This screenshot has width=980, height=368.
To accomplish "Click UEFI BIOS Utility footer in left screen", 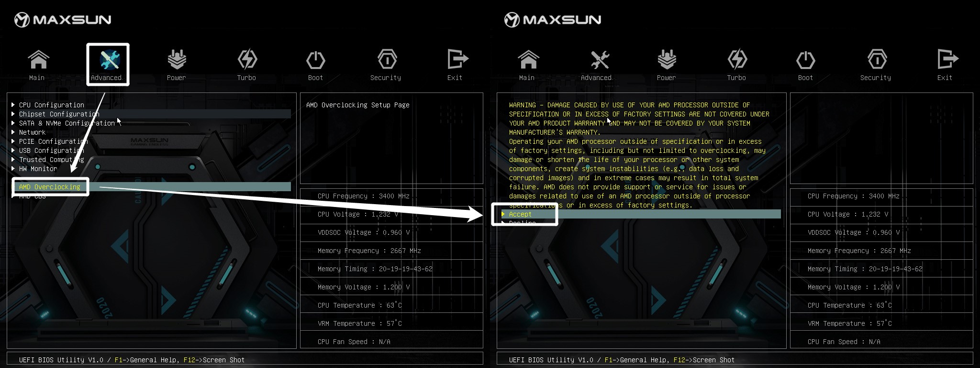I will [132, 360].
